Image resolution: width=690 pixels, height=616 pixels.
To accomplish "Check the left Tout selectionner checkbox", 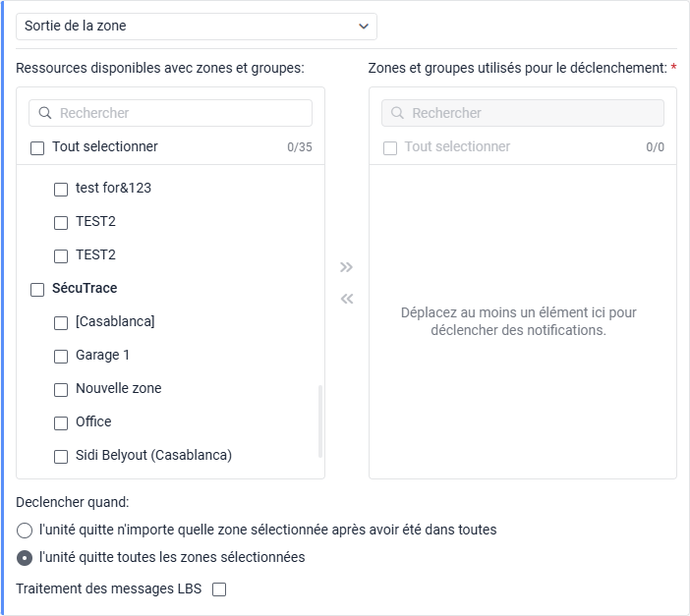I will (x=37, y=147).
